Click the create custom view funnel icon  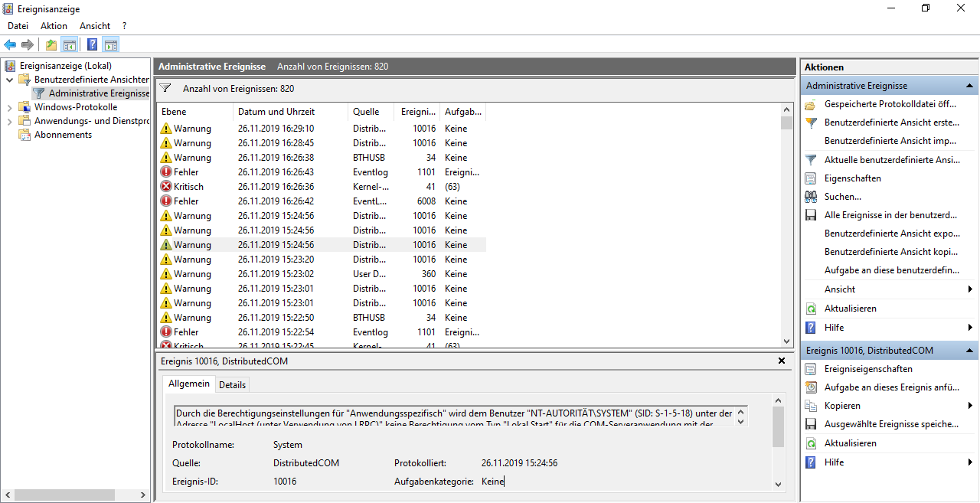(x=811, y=122)
